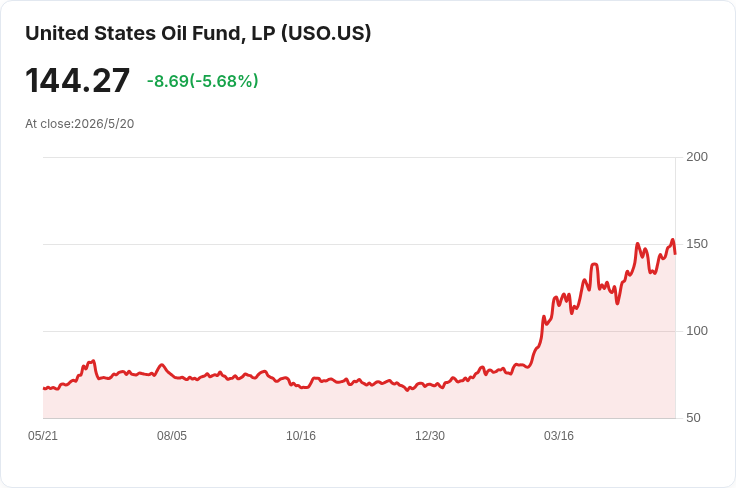Screen dimensions: 736x488
Task: Click the 10/16 x-axis date label
Action: (x=301, y=435)
